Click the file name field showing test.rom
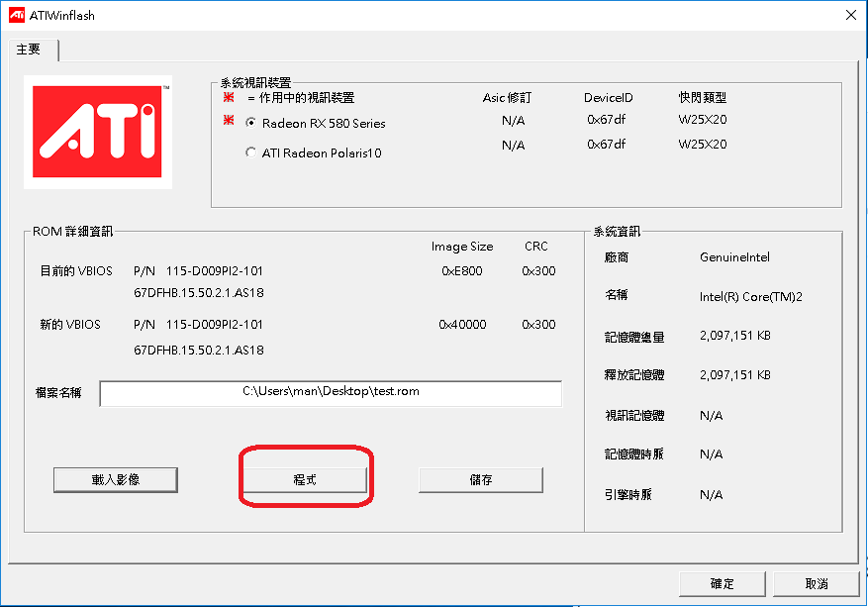Viewport: 868px width, 607px height. [331, 393]
